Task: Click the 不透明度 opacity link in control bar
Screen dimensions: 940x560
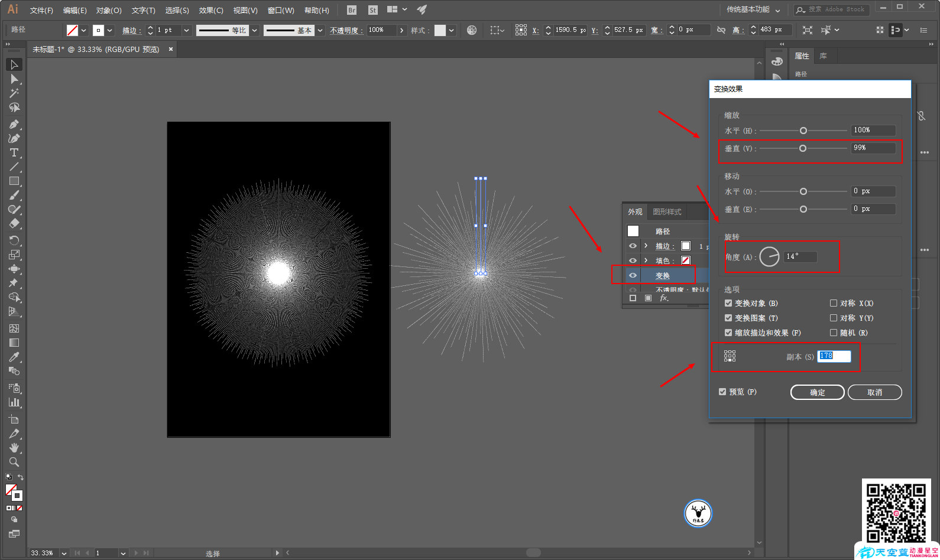Action: 346,30
